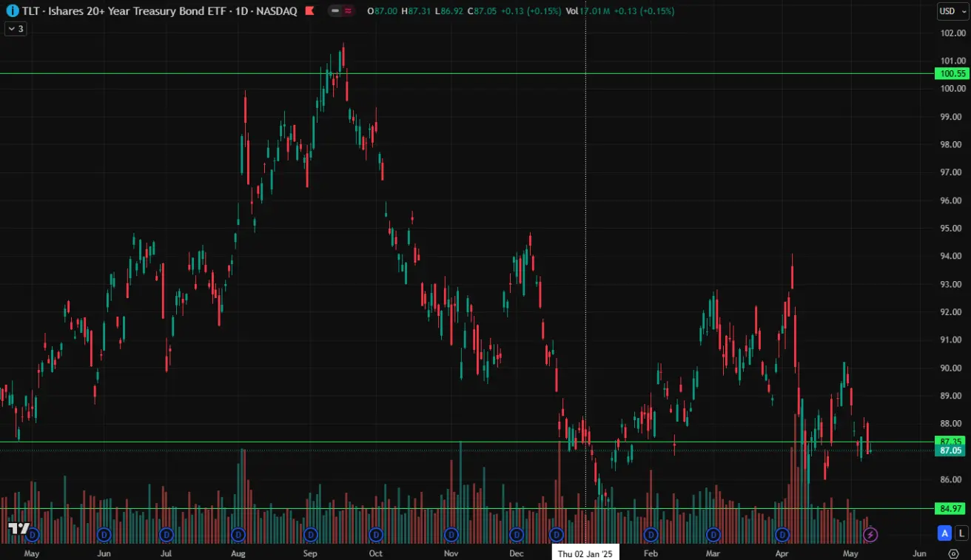Click the 87.05 current price label

pos(951,451)
